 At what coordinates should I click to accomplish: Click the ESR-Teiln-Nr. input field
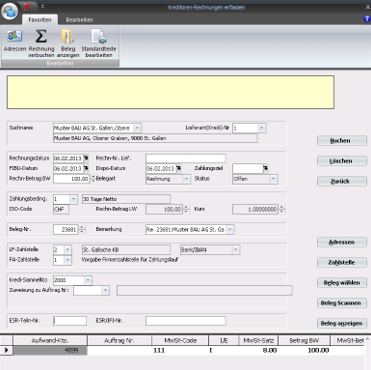pos(70,321)
